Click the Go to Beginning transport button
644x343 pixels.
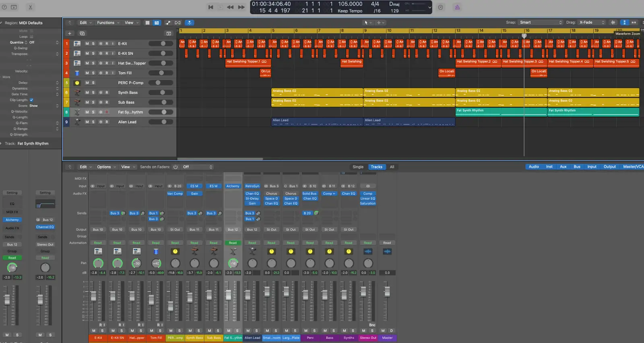pyautogui.click(x=211, y=7)
